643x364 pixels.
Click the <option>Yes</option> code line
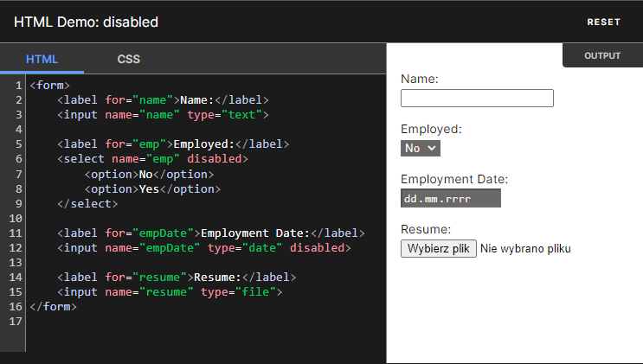(x=152, y=189)
